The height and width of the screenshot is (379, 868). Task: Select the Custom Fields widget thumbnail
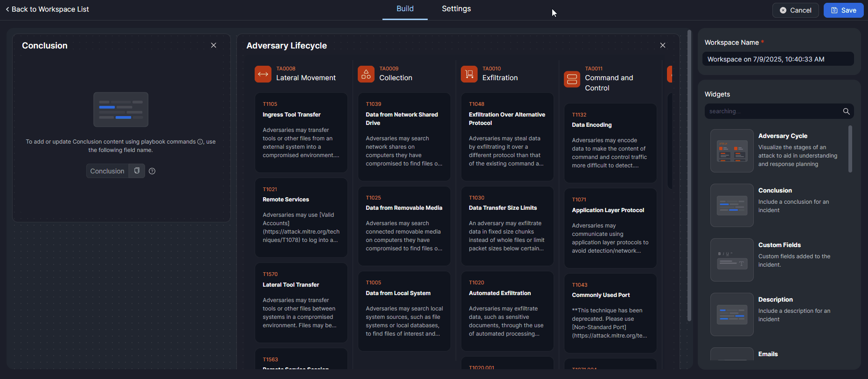point(731,260)
